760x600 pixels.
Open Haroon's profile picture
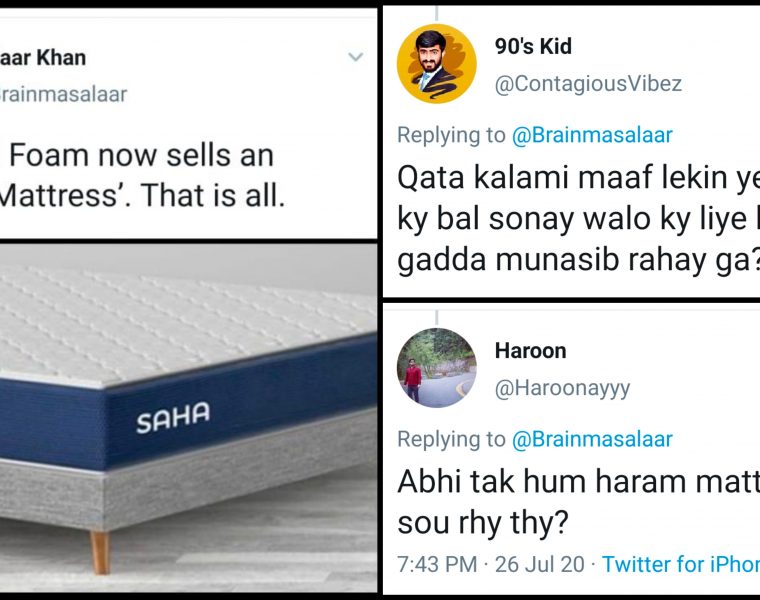tap(436, 367)
